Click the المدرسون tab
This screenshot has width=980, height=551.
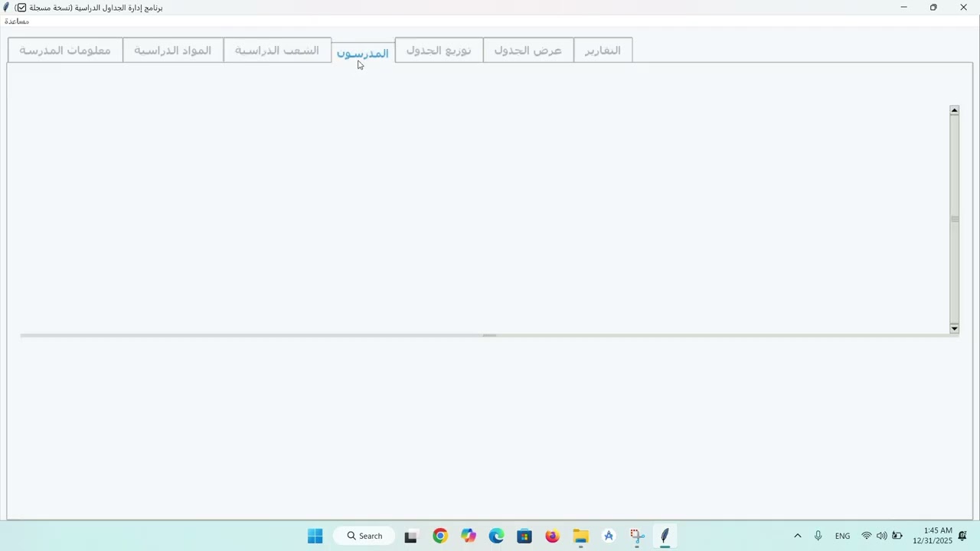click(363, 53)
